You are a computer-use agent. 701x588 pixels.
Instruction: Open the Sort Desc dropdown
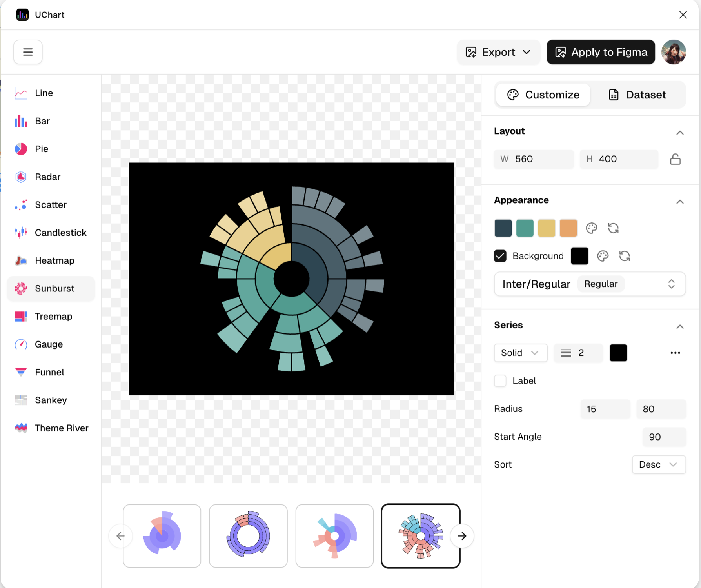pyautogui.click(x=658, y=464)
